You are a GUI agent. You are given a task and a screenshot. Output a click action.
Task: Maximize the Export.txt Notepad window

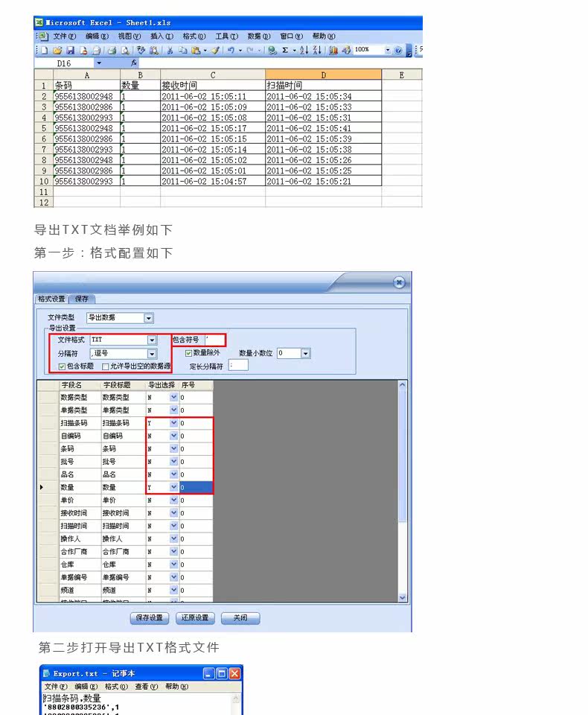coord(222,673)
